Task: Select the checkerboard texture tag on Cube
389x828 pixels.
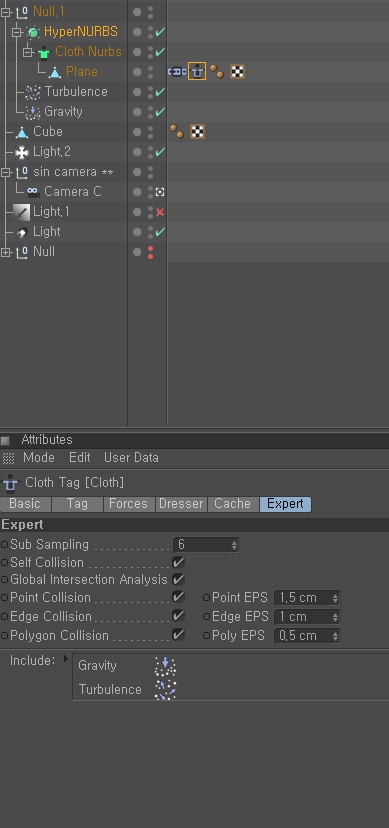Action: [x=197, y=131]
